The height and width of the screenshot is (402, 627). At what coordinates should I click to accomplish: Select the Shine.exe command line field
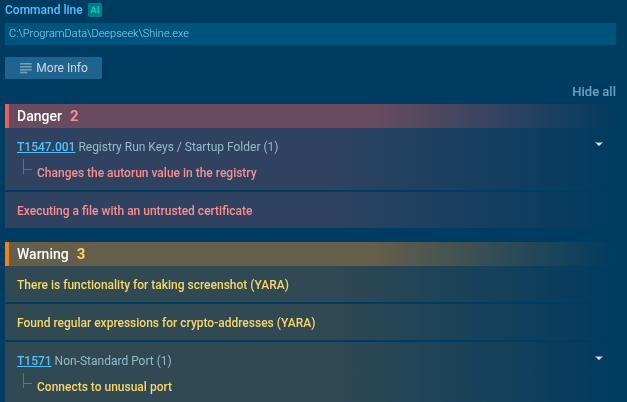click(310, 34)
